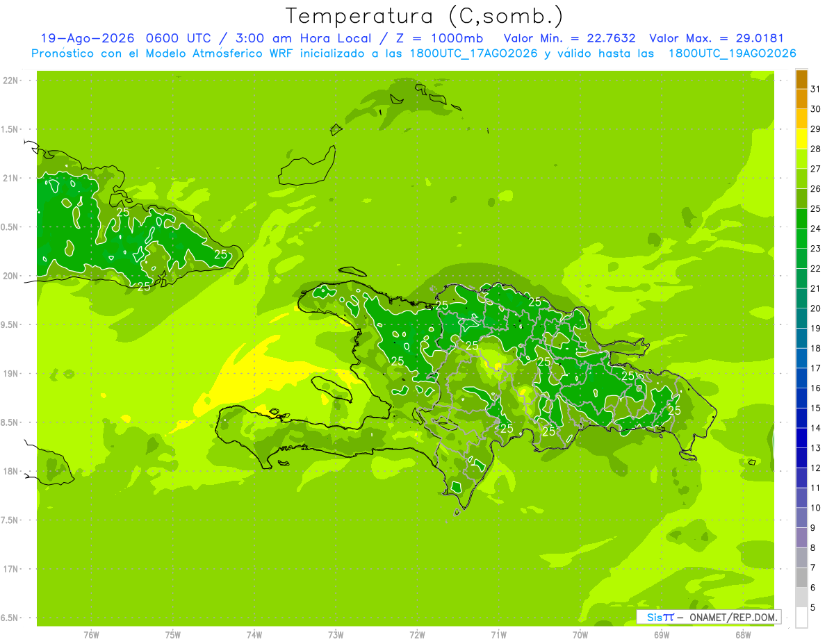
Task: Click colorbar label '20'
Action: tap(815, 308)
